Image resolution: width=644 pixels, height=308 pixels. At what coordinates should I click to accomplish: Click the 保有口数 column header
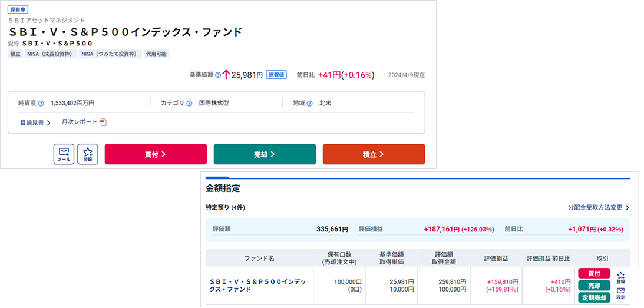click(339, 259)
